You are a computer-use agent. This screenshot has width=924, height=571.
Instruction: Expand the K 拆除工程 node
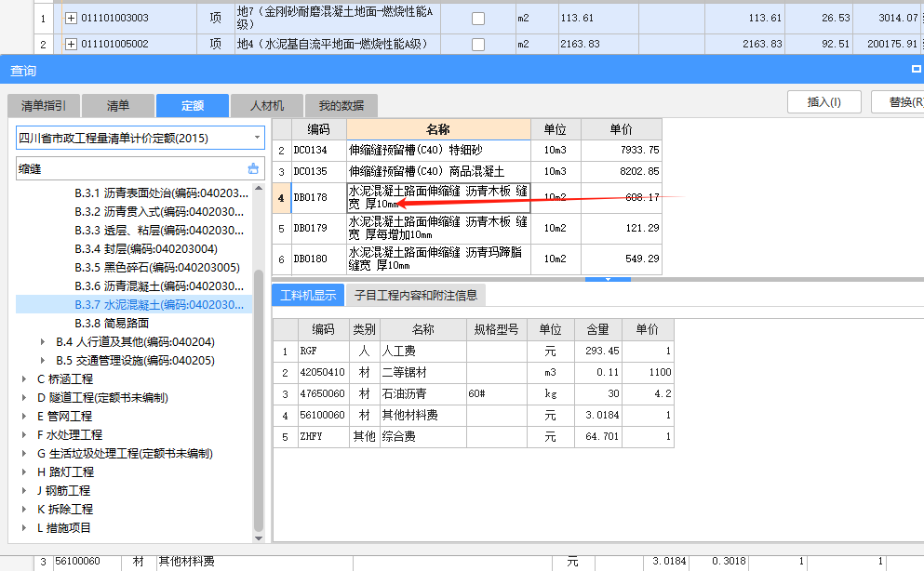click(x=23, y=510)
